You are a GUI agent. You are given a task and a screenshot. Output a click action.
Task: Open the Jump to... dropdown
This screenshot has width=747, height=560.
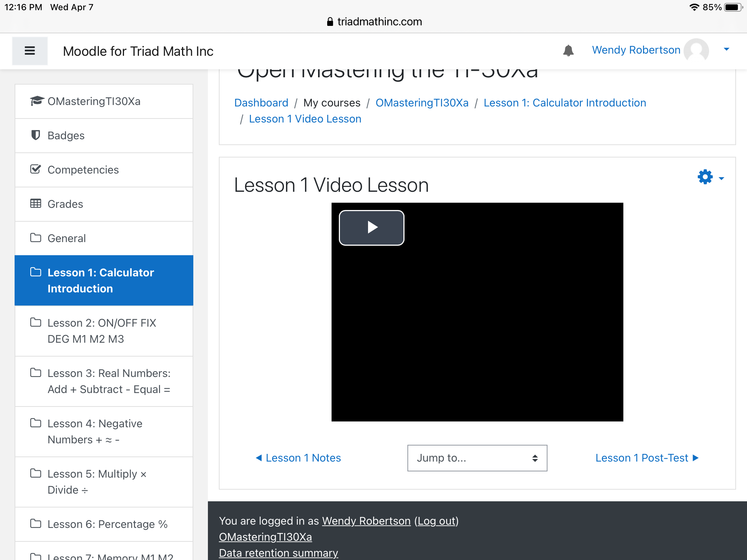click(x=477, y=458)
